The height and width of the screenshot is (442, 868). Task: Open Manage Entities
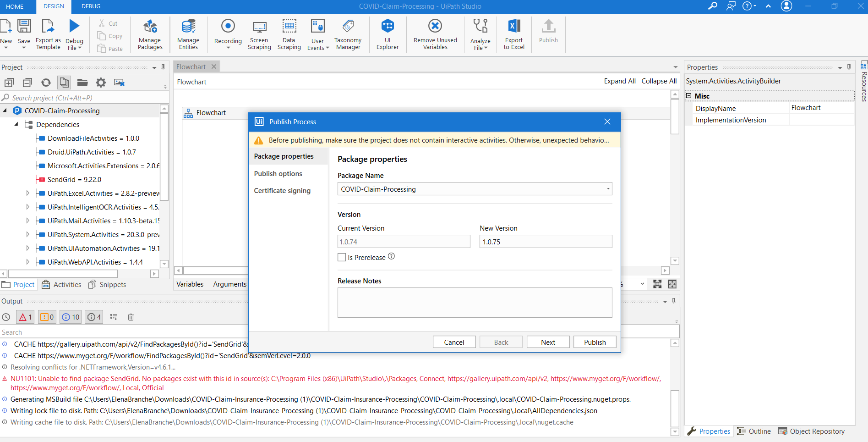point(188,34)
